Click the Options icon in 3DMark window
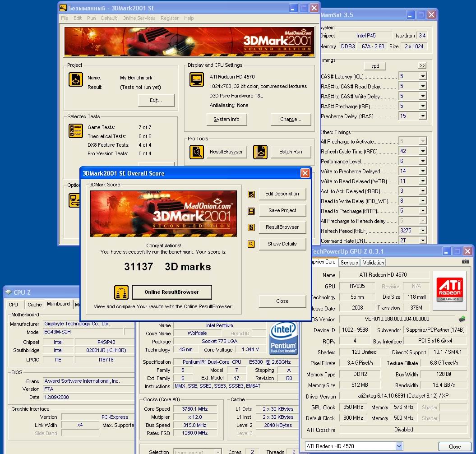 point(74,201)
